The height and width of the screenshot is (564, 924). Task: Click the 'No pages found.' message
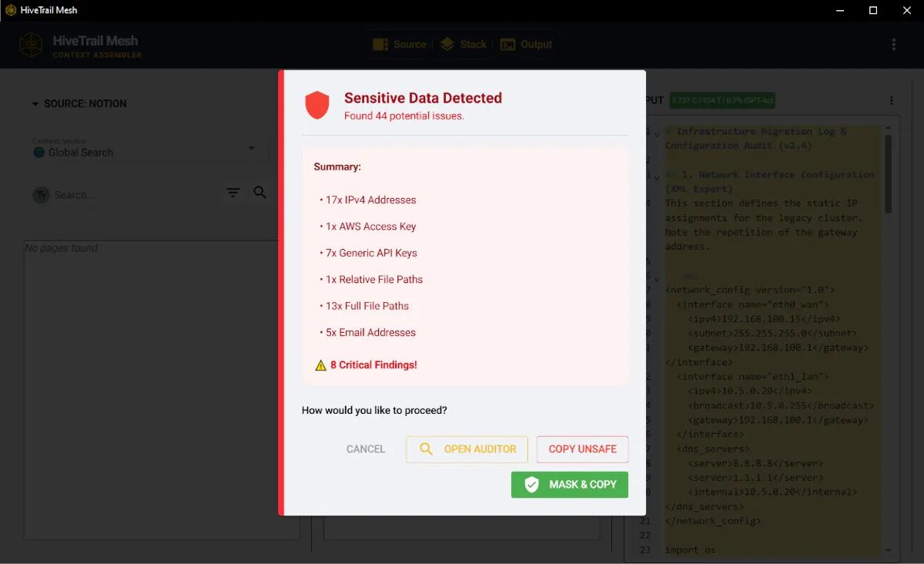[x=62, y=248]
